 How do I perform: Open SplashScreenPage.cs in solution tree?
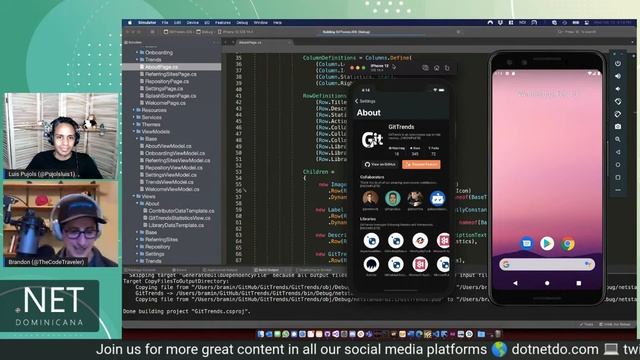click(x=171, y=96)
